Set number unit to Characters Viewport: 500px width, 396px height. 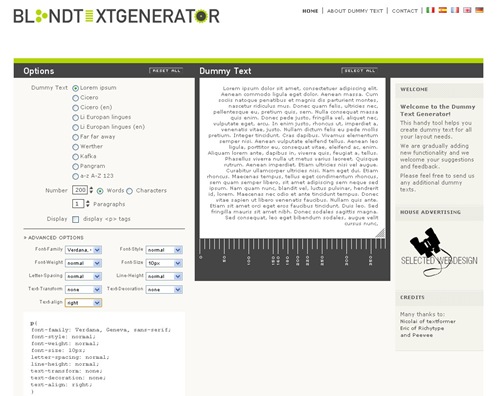(x=129, y=191)
